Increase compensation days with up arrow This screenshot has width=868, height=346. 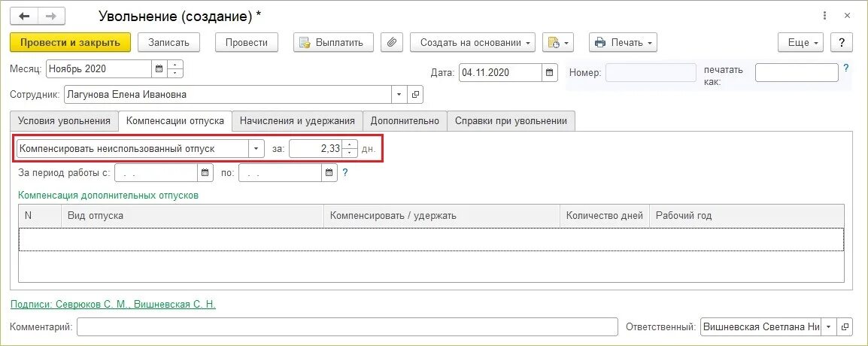click(x=350, y=144)
